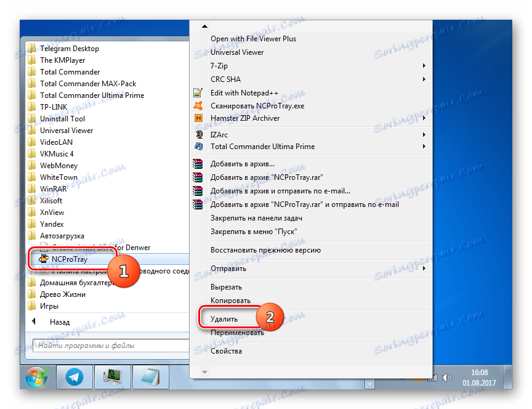532x409 pixels.
Task: Click the volume speaker tray icon
Action: point(447,378)
